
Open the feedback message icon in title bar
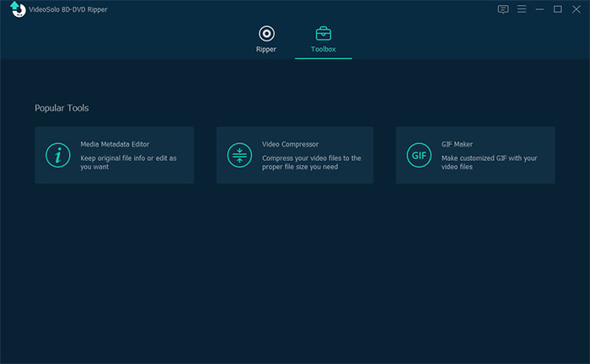point(503,9)
